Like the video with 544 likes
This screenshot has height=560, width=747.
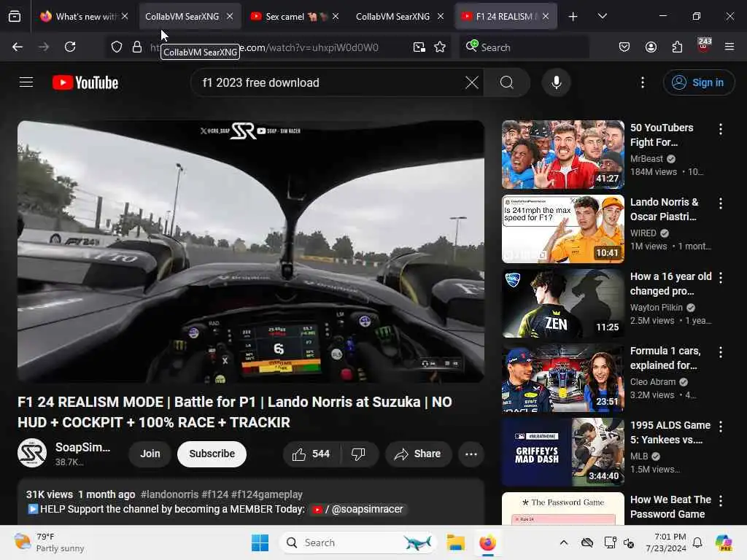(311, 454)
